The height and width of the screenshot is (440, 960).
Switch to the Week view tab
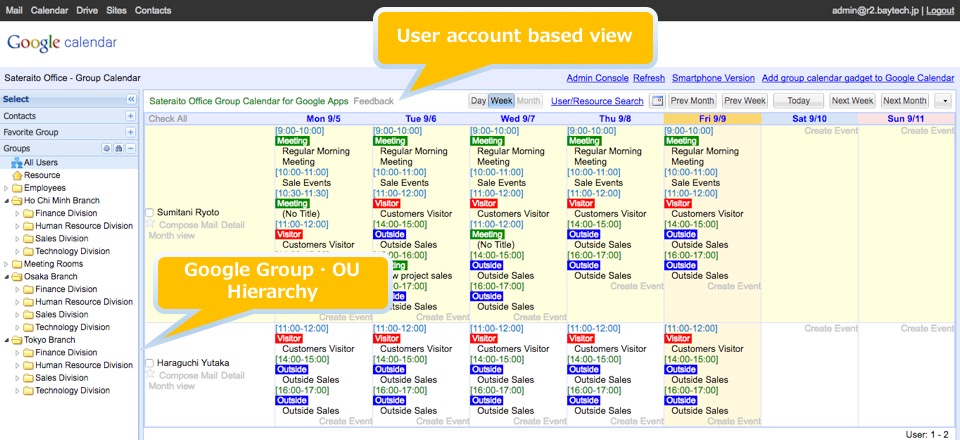point(501,101)
